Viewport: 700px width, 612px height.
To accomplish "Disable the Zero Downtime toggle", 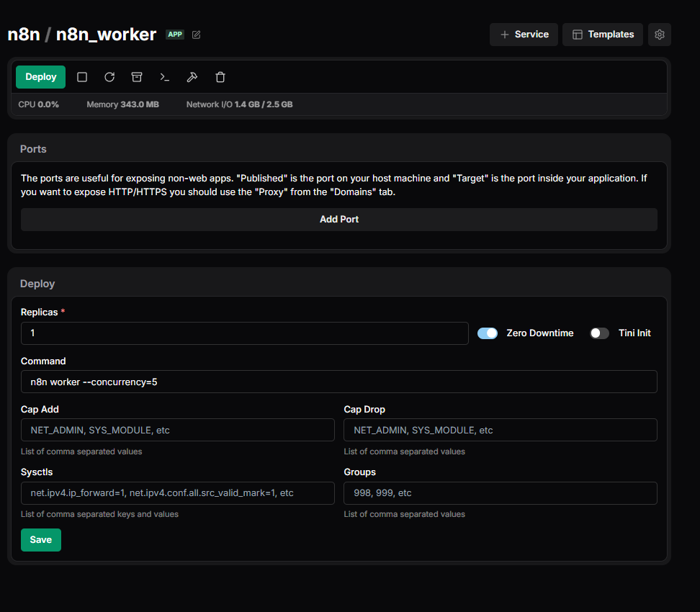I will (x=488, y=333).
